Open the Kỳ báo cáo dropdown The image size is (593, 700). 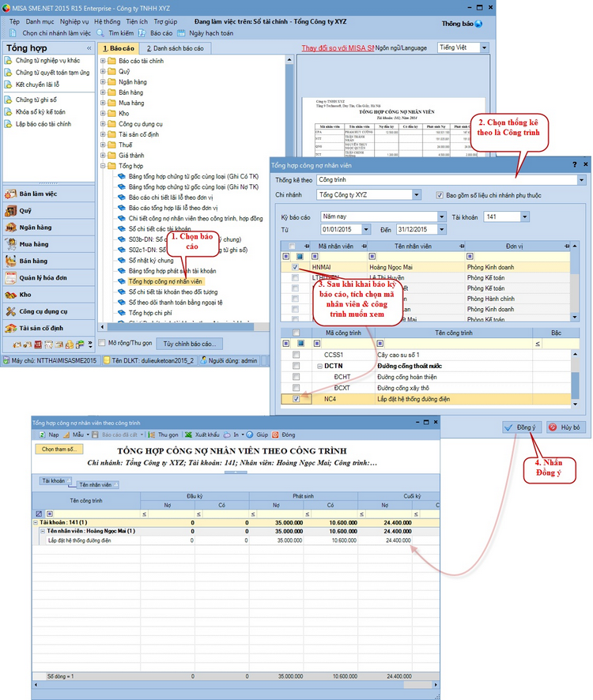point(441,216)
